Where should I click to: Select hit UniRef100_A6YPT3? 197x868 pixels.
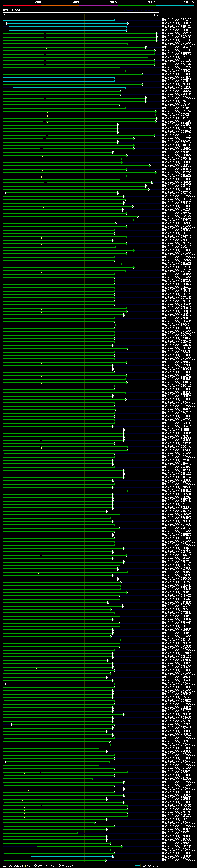(177, 220)
